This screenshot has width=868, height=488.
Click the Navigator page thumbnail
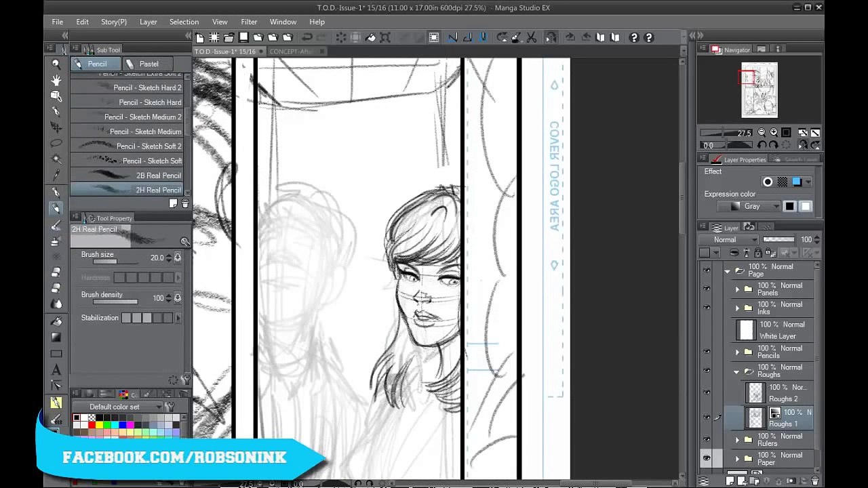(759, 90)
